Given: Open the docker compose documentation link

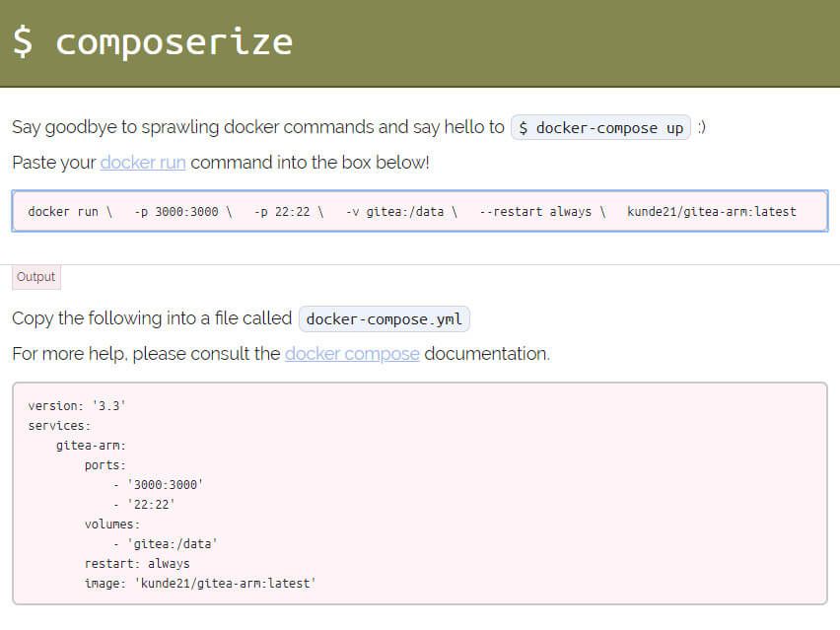Looking at the screenshot, I should (351, 354).
